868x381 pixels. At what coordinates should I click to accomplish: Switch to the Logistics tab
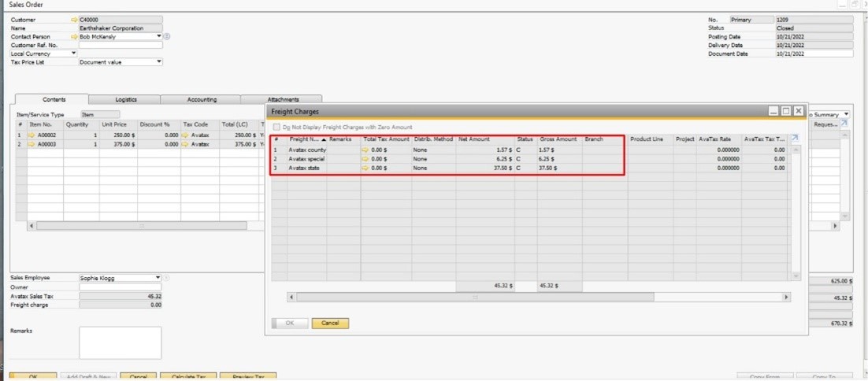pyautogui.click(x=126, y=99)
